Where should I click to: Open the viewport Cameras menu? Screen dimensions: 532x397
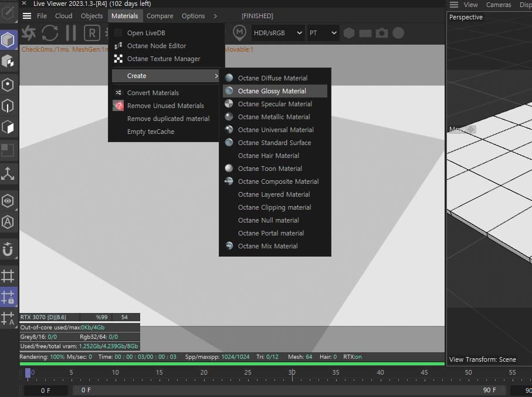click(x=499, y=5)
